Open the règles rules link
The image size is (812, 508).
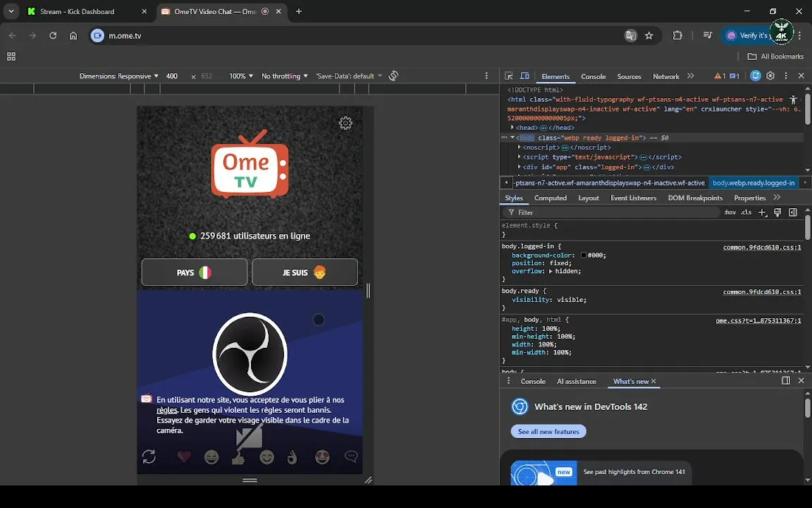click(167, 410)
